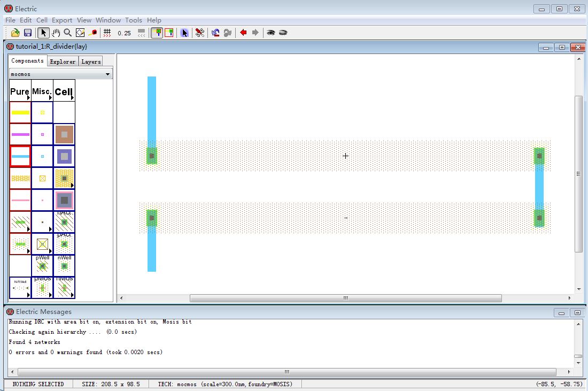Expand the Misc. components list
The image size is (588, 391).
pyautogui.click(x=42, y=91)
